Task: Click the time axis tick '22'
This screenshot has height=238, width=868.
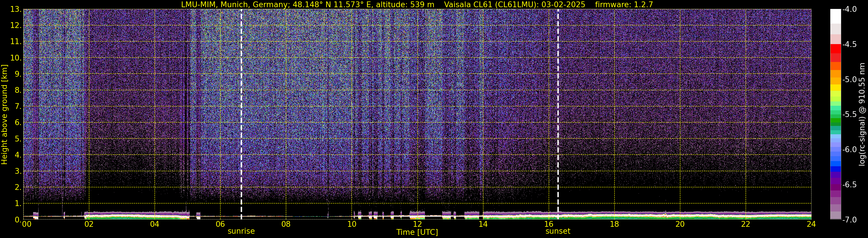Action: click(746, 224)
